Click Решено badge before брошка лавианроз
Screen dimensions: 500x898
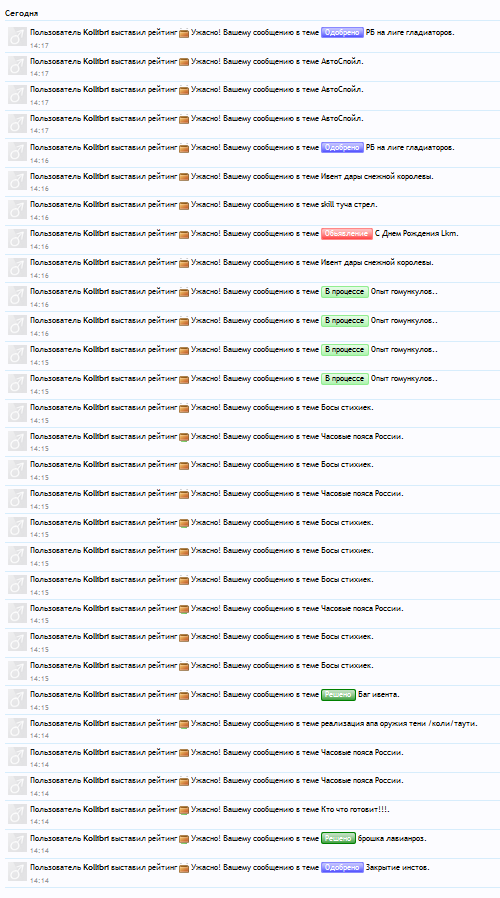tap(338, 838)
